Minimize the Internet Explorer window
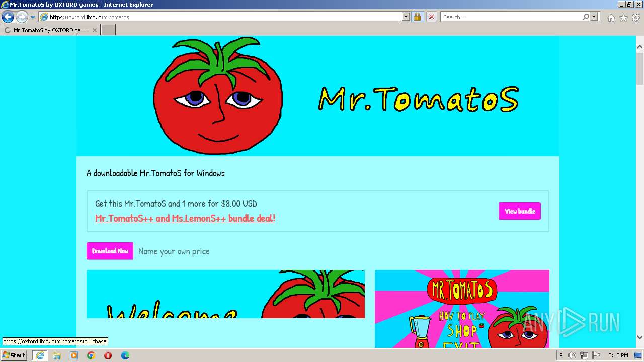Screen dimensions: 644x362 point(621,5)
